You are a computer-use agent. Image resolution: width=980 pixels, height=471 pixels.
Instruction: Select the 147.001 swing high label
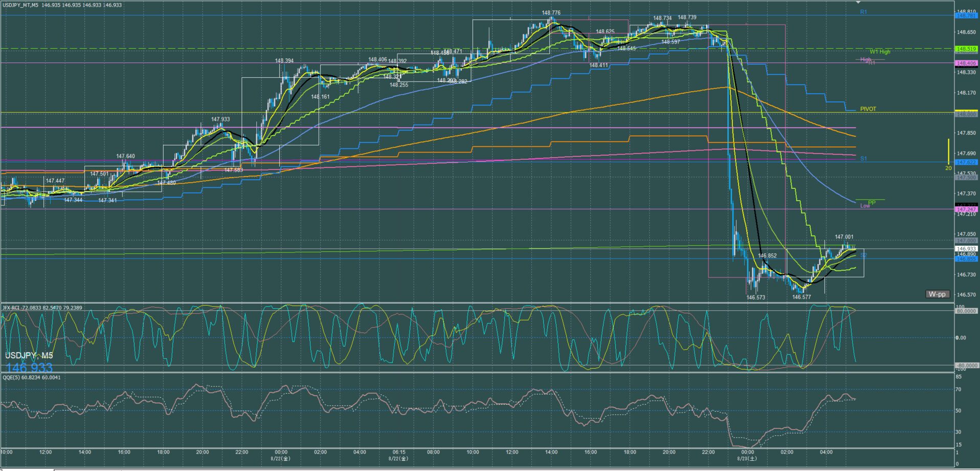point(844,237)
